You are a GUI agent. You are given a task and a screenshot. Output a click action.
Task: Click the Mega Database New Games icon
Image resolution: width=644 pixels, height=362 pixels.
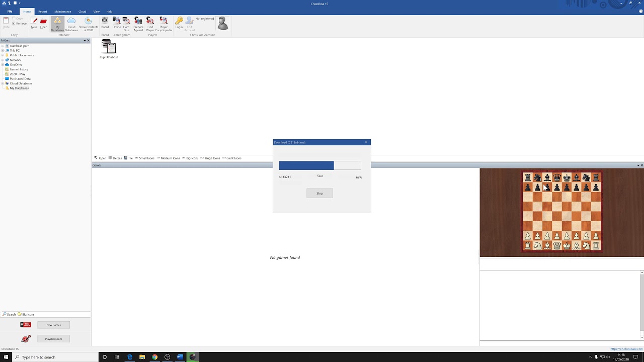tap(26, 325)
